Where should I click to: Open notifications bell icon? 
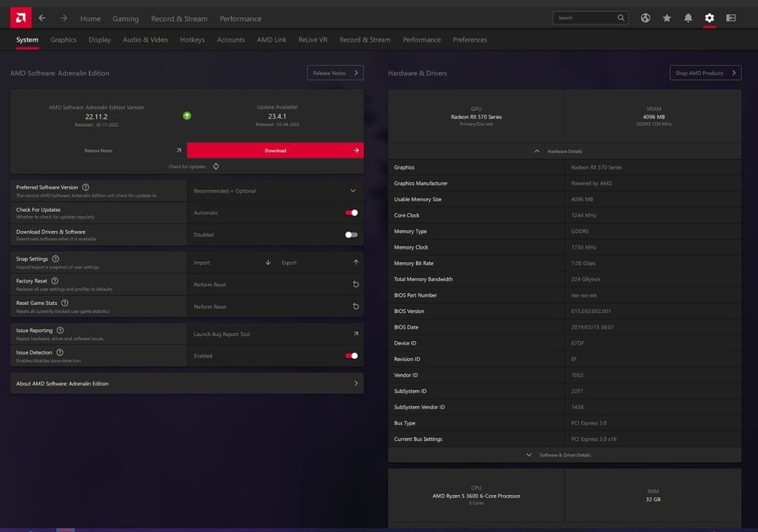point(688,18)
